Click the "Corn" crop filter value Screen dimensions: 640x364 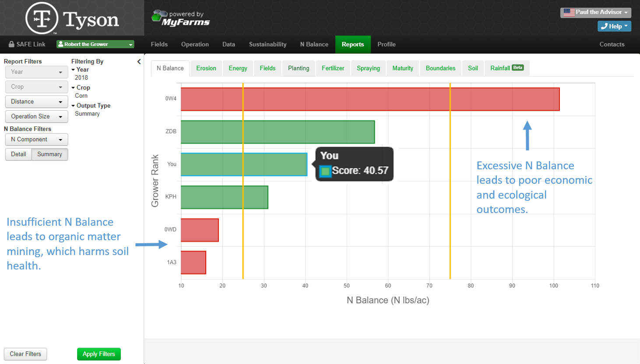point(81,96)
